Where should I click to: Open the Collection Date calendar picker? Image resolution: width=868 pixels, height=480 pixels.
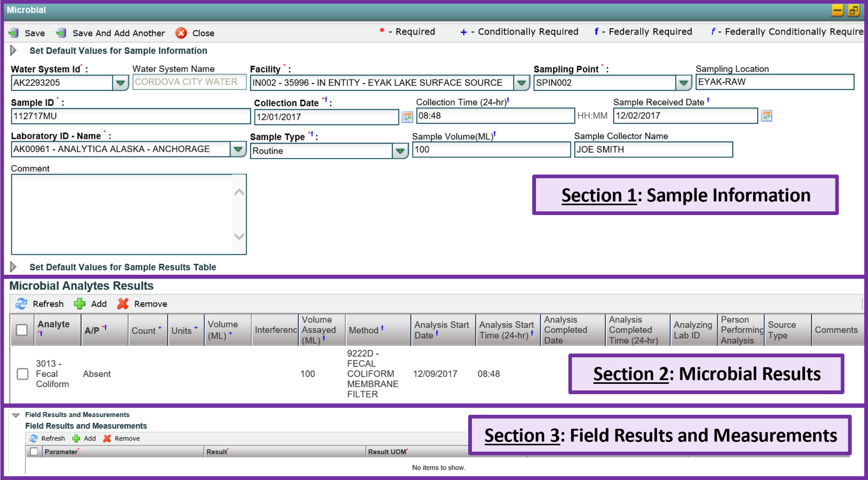pyautogui.click(x=407, y=117)
